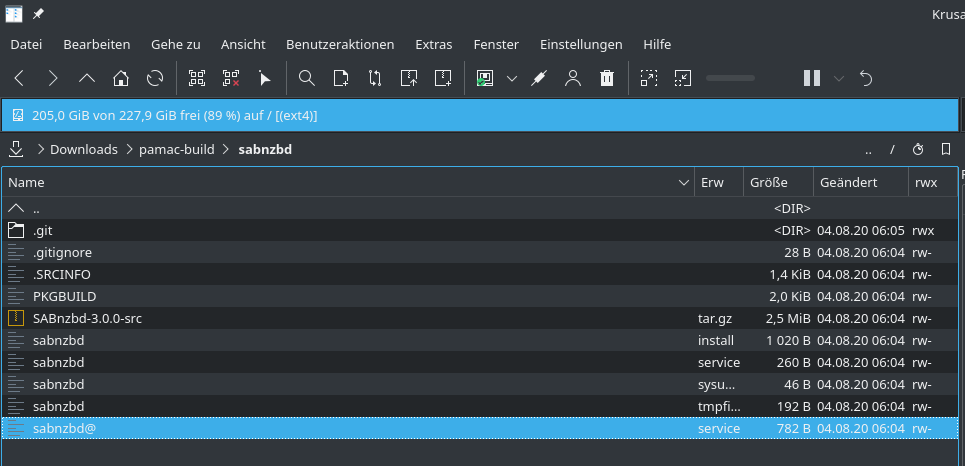This screenshot has height=466, width=965.
Task: Click Downloads in the breadcrumb path
Action: (x=84, y=150)
